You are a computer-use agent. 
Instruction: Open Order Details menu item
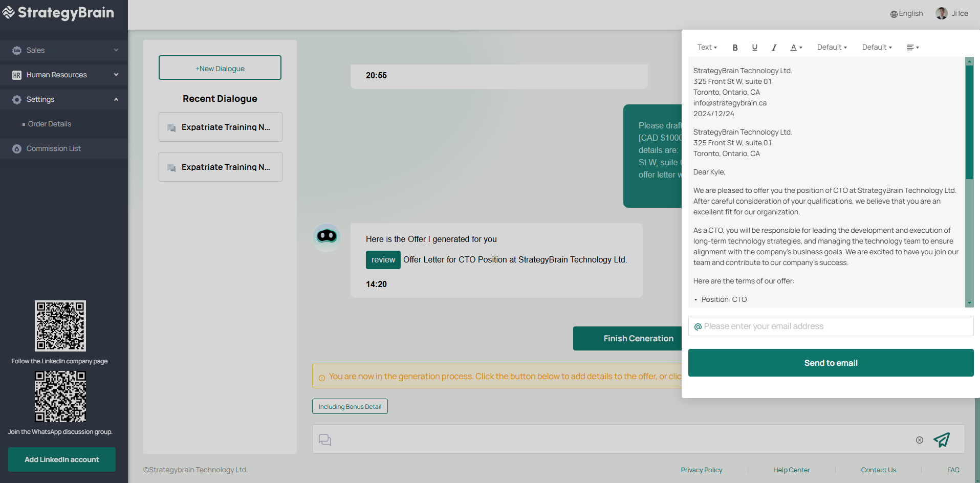[50, 124]
